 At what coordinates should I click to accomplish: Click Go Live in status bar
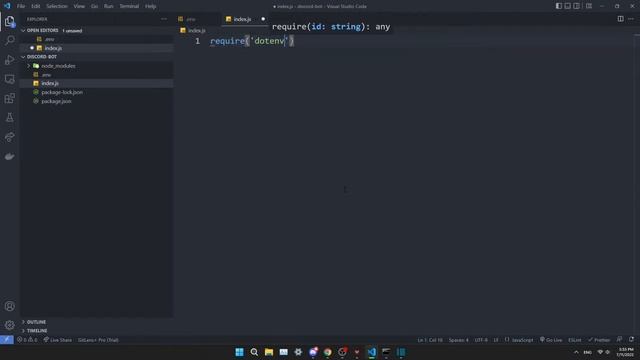point(551,340)
